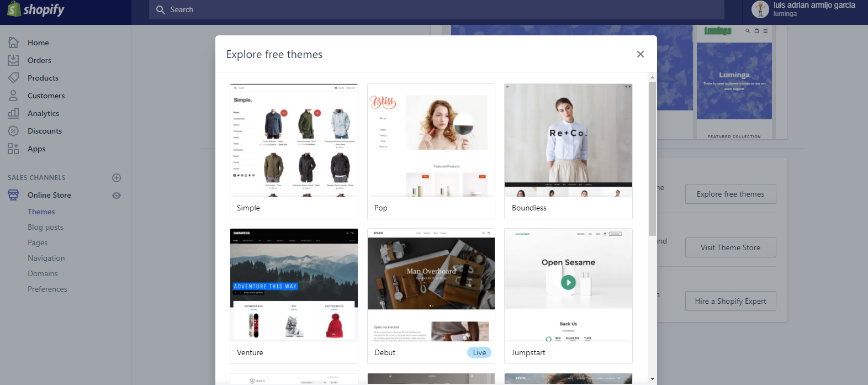The width and height of the screenshot is (868, 385).
Task: Click luis adrian armijo garcia username
Action: click(814, 5)
